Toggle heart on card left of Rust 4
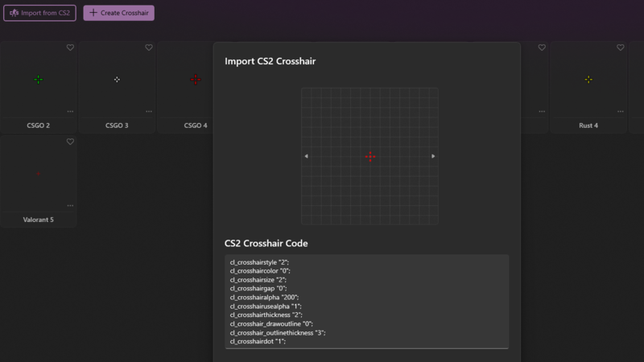 pos(542,47)
